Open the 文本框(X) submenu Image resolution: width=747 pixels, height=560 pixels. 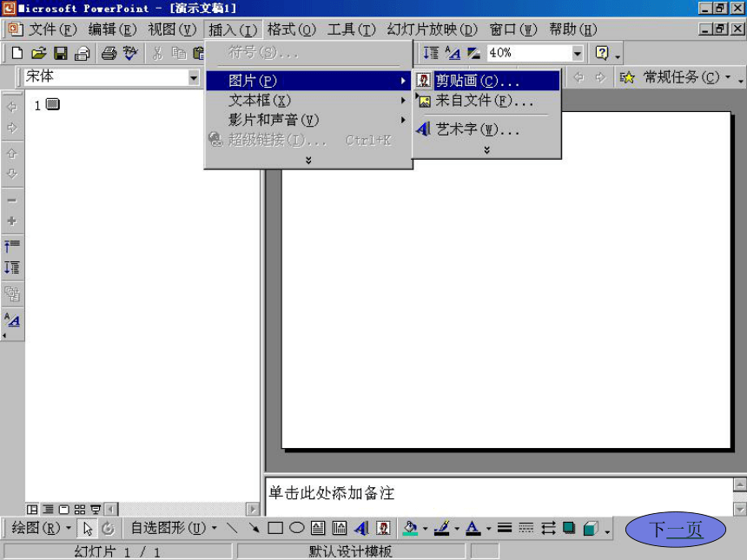pyautogui.click(x=308, y=101)
